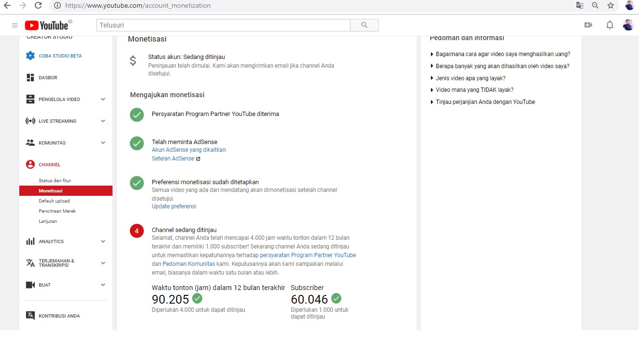The image size is (644, 350).
Task: Open the zoom magnifier icon in address bar
Action: (x=595, y=6)
